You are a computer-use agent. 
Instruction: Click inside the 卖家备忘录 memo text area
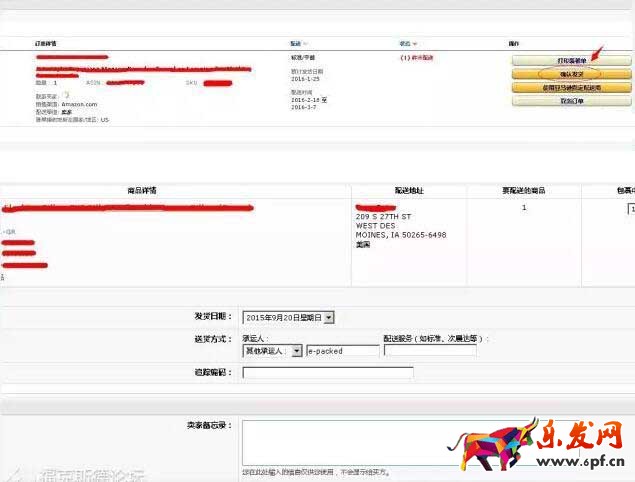tap(420, 440)
